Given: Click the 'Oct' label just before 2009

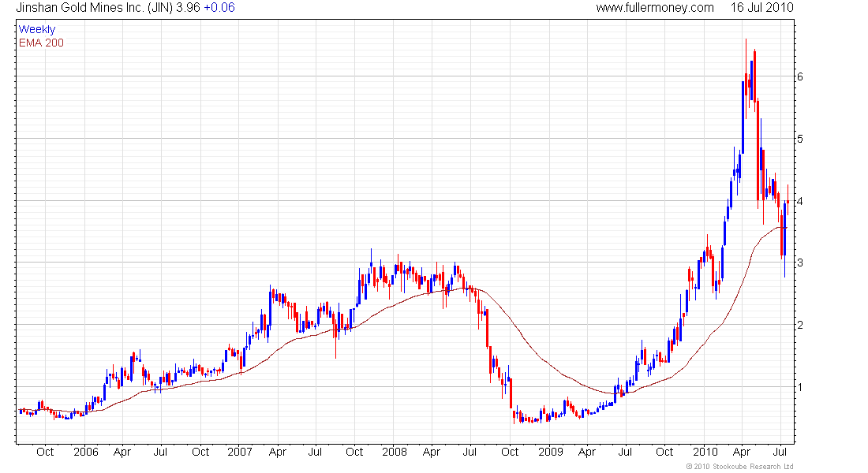Looking at the screenshot, I should click(510, 452).
